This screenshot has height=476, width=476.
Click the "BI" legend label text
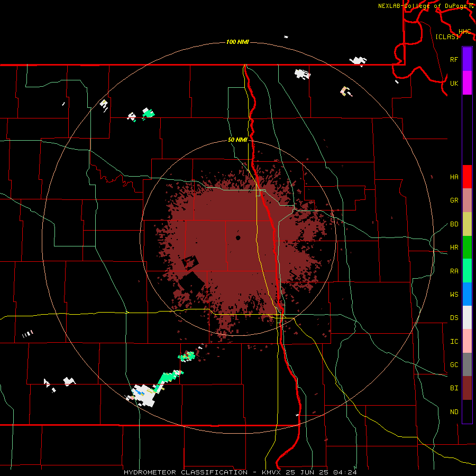[454, 388]
